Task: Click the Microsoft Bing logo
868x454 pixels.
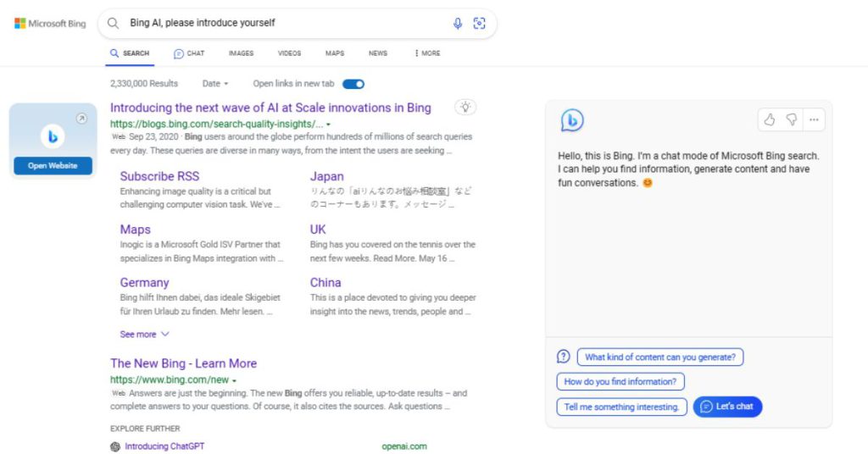Action: tap(50, 23)
